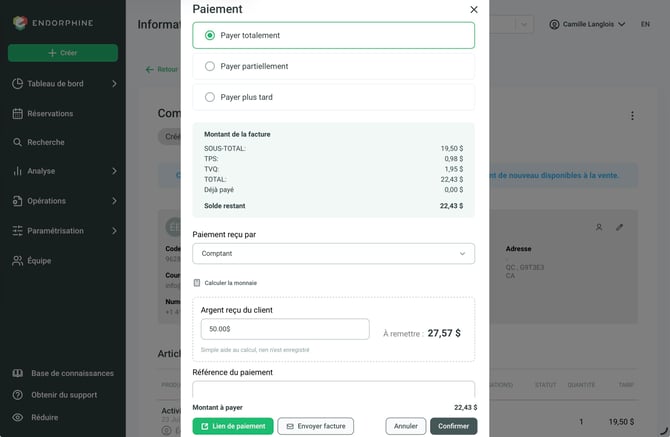This screenshot has height=437, width=670.
Task: Click the Calculer la monnaie calculator icon
Action: (197, 283)
